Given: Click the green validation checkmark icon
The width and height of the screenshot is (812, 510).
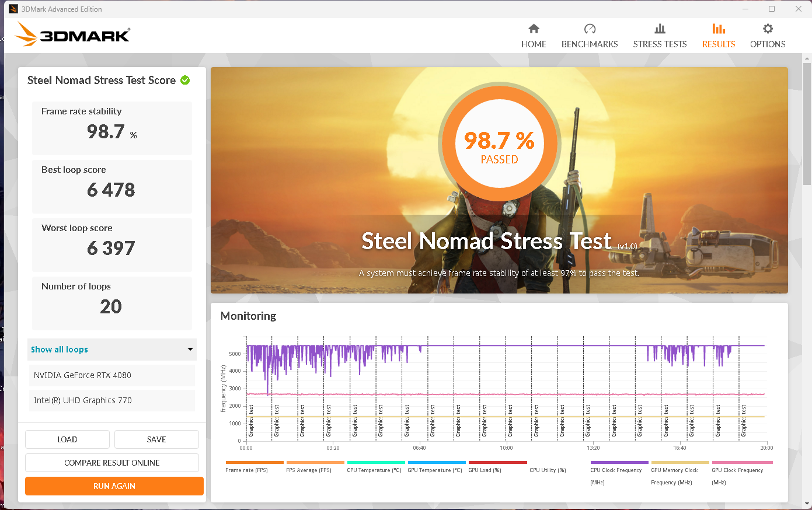Looking at the screenshot, I should click(x=185, y=80).
